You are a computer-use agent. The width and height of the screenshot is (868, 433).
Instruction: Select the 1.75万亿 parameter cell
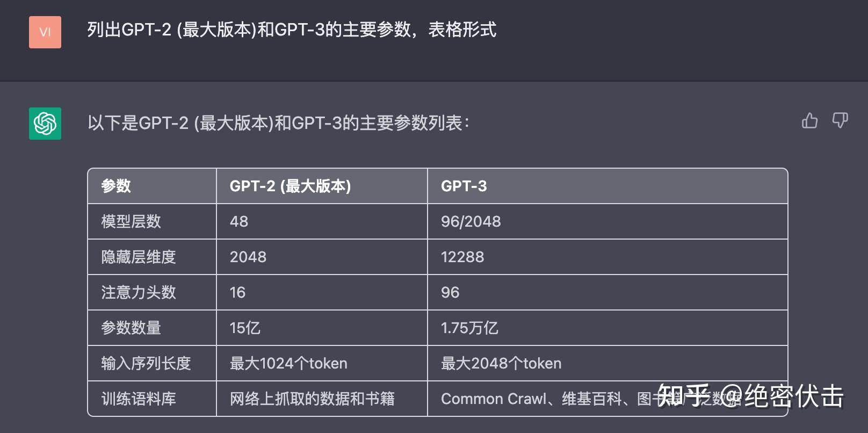click(x=469, y=328)
